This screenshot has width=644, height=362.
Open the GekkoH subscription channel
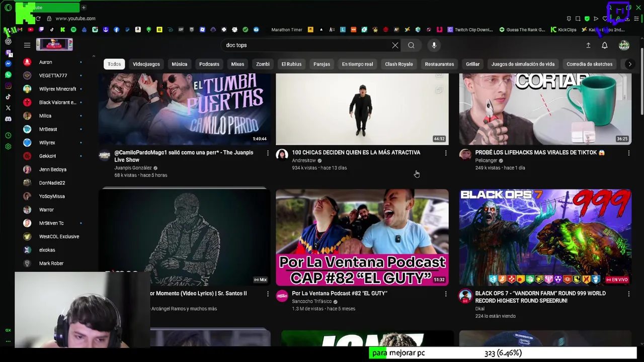pos(53,156)
